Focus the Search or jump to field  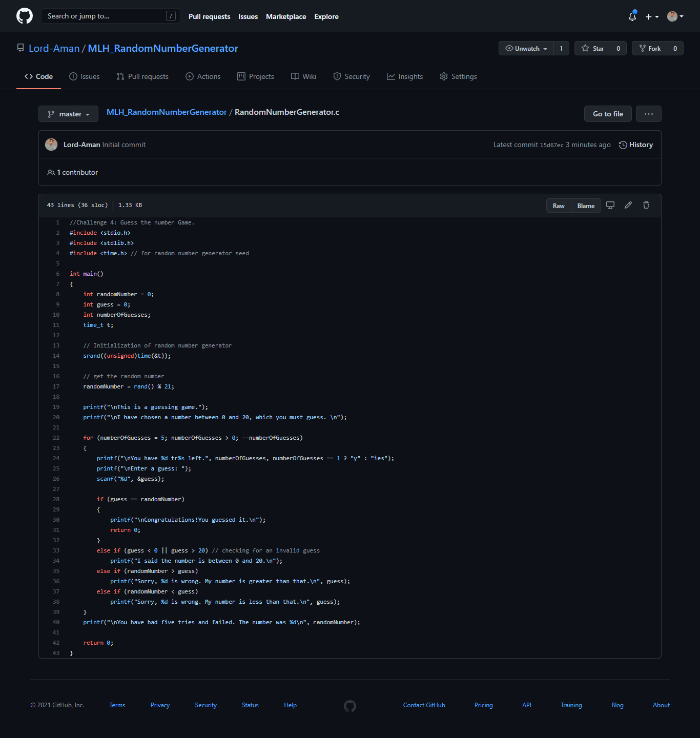pyautogui.click(x=111, y=16)
